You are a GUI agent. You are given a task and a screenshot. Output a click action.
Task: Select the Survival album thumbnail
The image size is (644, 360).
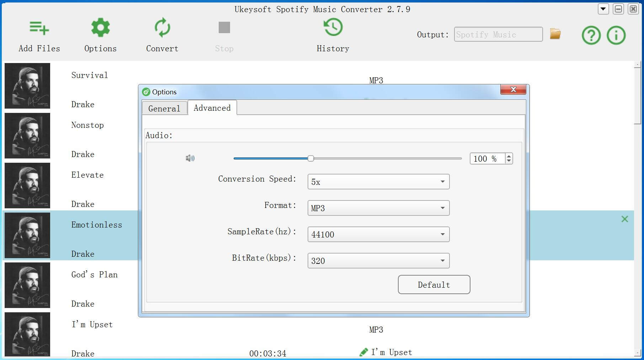27,86
